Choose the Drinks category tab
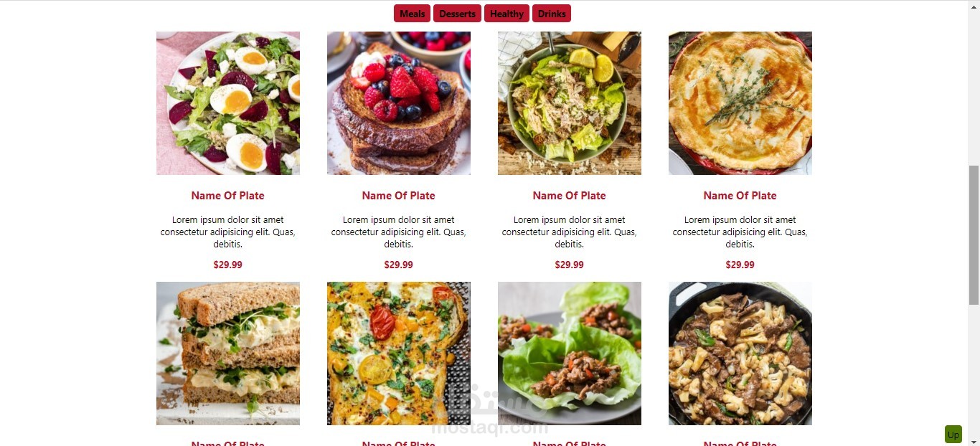 click(552, 14)
